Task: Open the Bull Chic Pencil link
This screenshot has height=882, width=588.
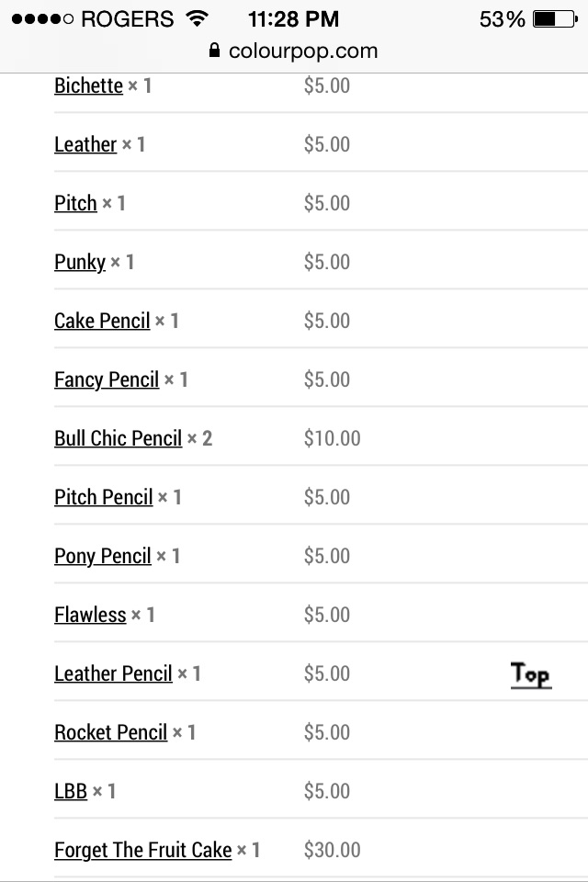Action: tap(119, 439)
